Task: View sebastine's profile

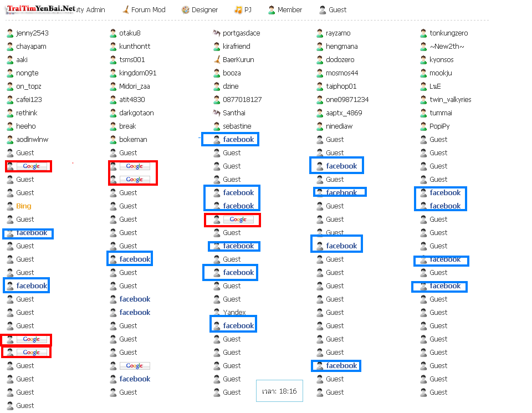Action: [237, 126]
